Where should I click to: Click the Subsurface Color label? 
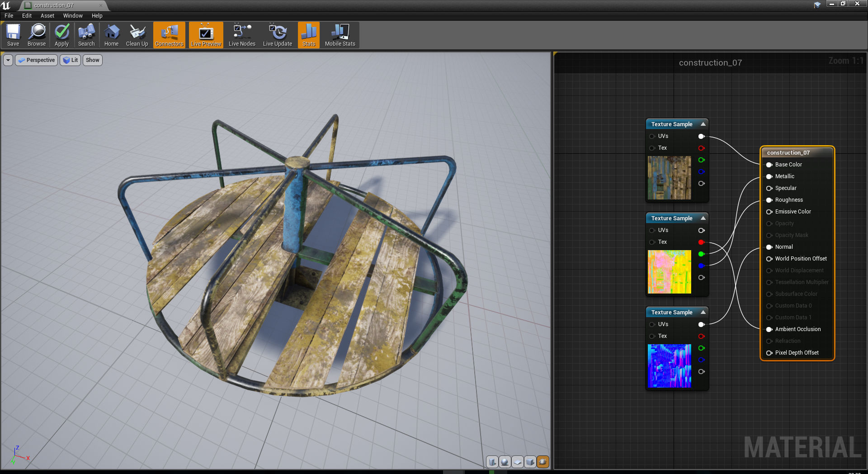796,294
